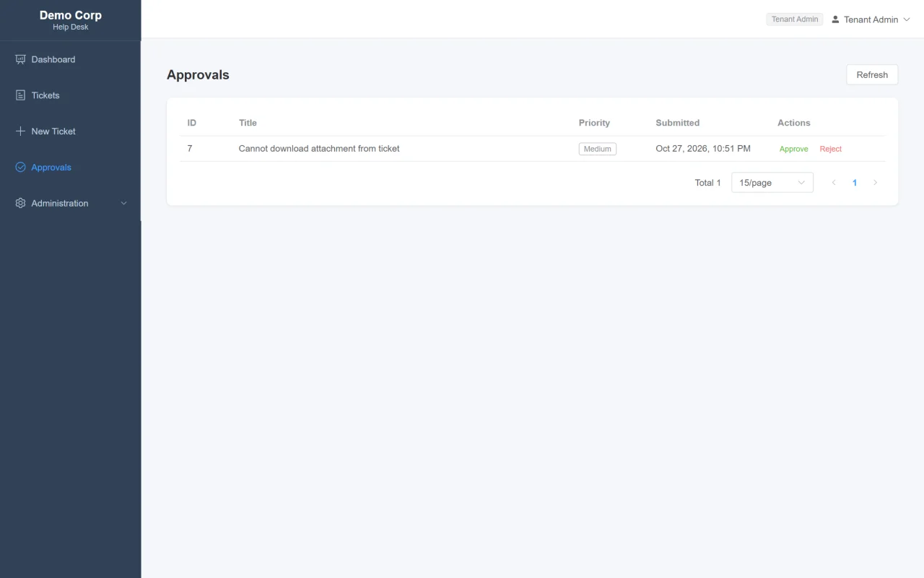The width and height of the screenshot is (924, 578).
Task: Open the Tenant Admin user dropdown
Action: [x=871, y=20]
